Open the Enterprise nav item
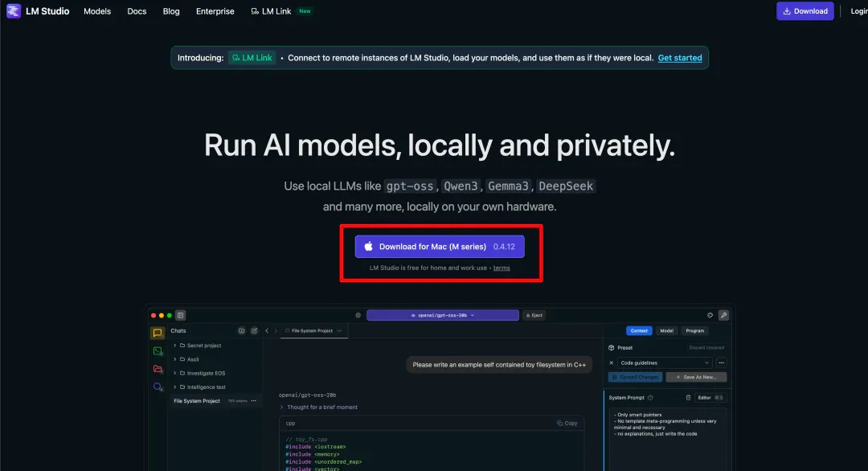868x471 pixels. click(215, 11)
